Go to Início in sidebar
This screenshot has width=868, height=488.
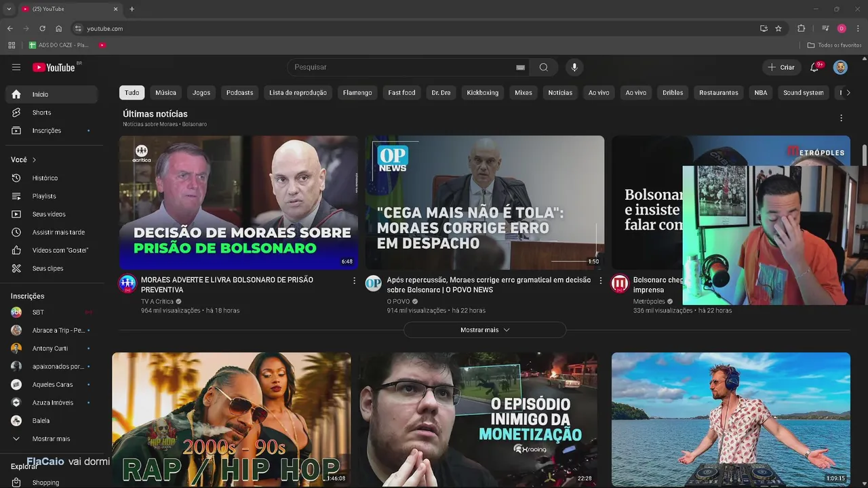(51, 94)
